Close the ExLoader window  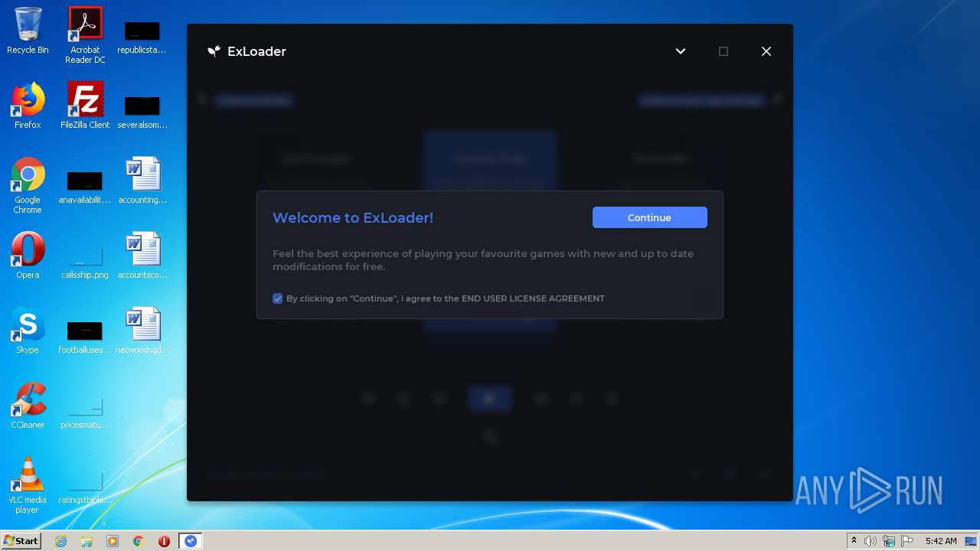[766, 51]
